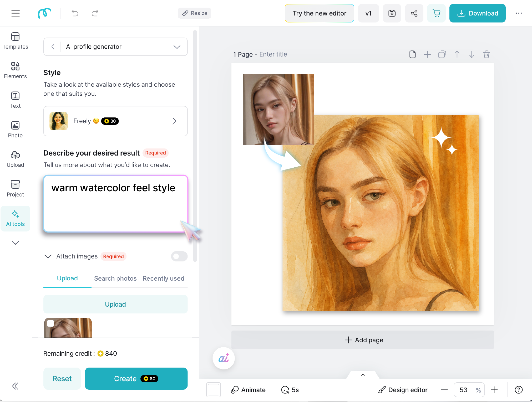532x402 pixels.
Task: Click the side panel vertical scrollbar
Action: point(195,146)
